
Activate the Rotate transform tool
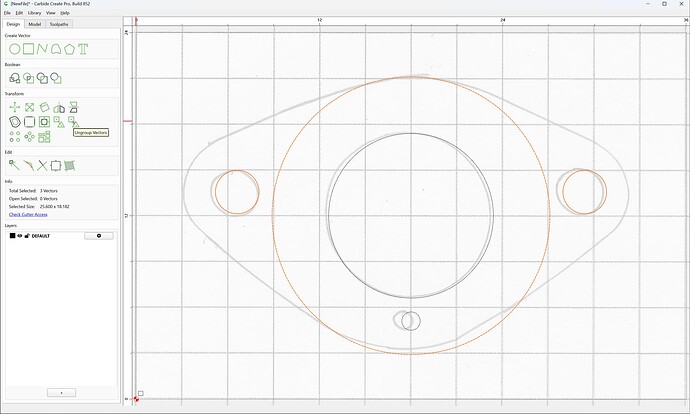[44, 107]
